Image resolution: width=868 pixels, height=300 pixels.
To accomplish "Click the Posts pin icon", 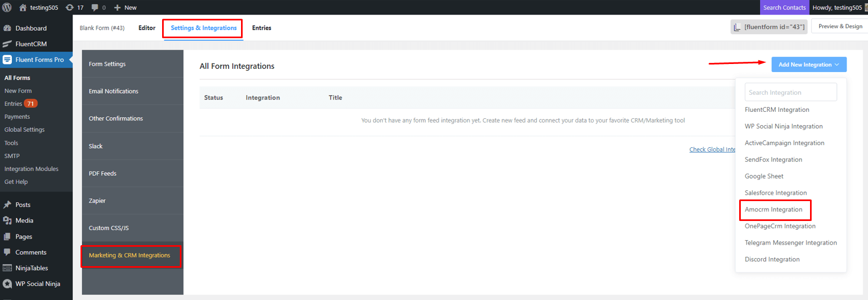I will 8,205.
